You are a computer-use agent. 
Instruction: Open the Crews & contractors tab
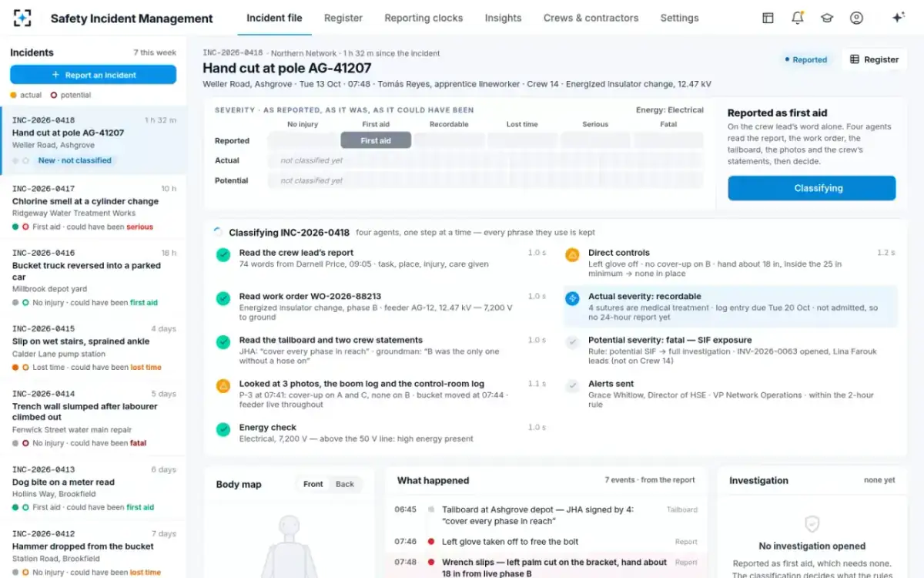(x=591, y=18)
